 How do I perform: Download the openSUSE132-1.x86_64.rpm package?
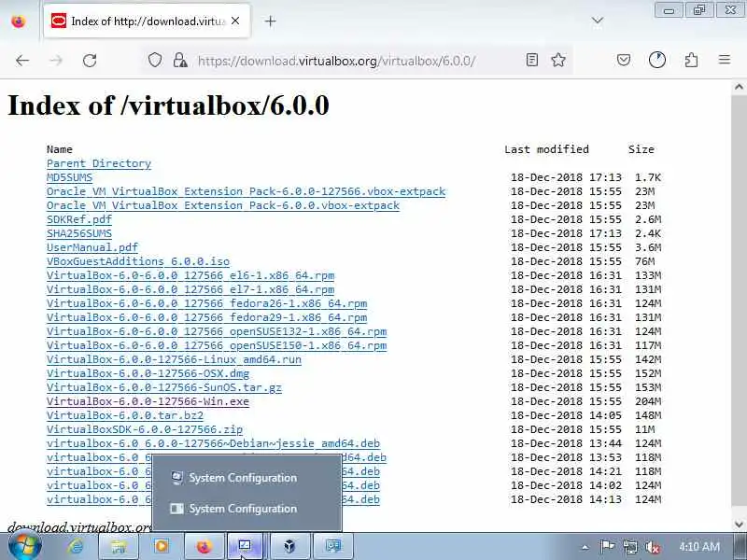pos(217,331)
